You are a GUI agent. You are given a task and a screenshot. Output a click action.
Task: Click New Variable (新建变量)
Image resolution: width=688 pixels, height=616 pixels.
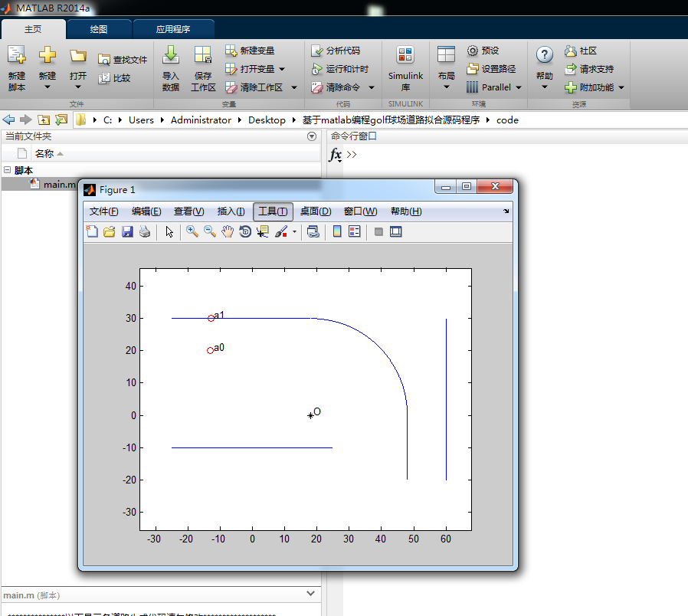click(x=250, y=51)
